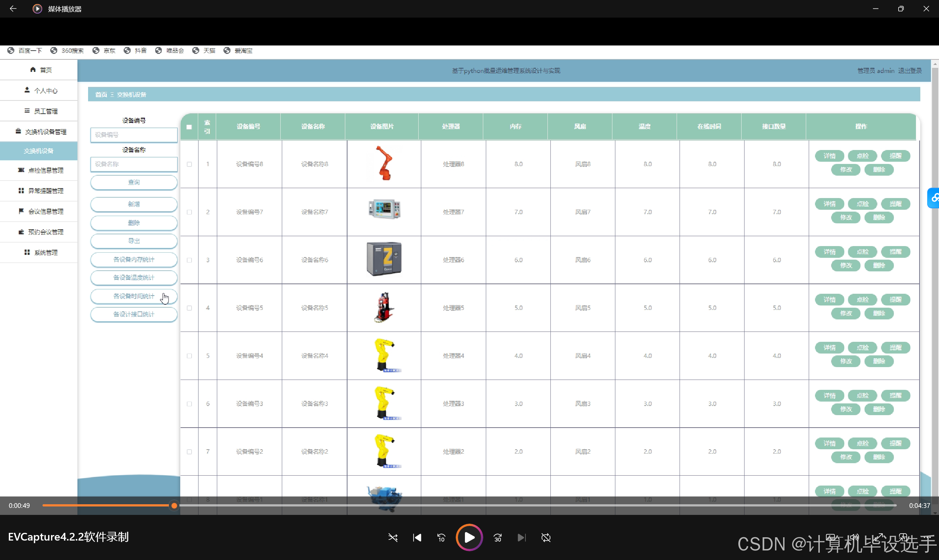Tick the checkbox for row 4

(x=189, y=308)
